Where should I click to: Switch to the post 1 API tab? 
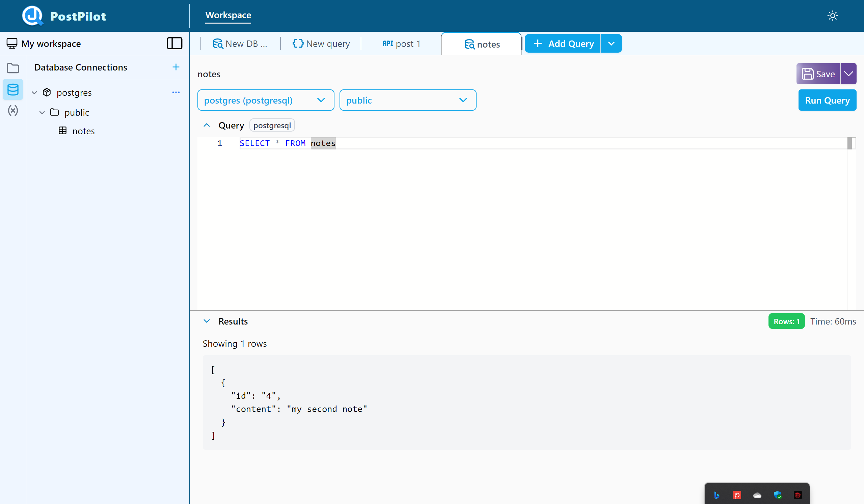(401, 44)
